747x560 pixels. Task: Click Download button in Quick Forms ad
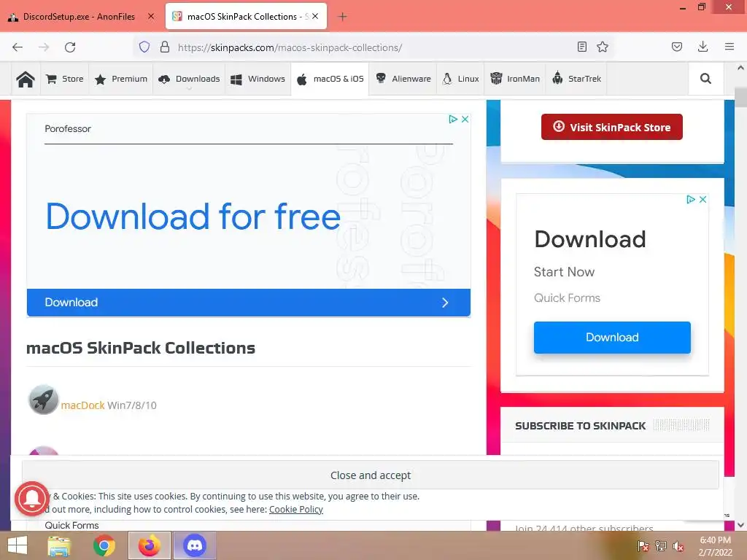(x=612, y=337)
